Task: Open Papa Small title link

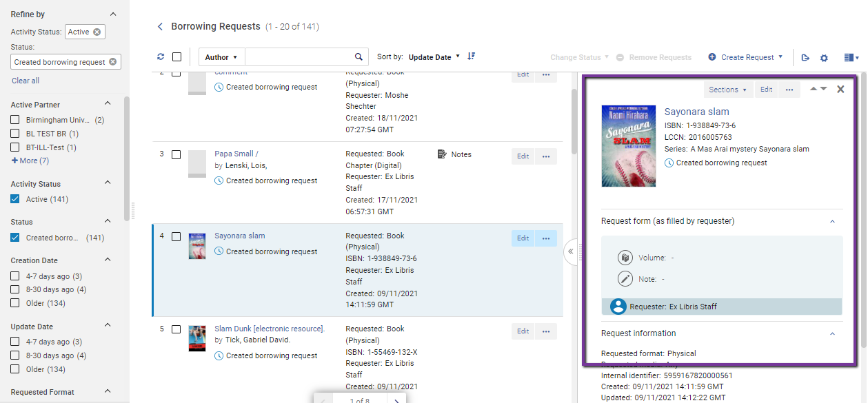Action: click(x=236, y=154)
